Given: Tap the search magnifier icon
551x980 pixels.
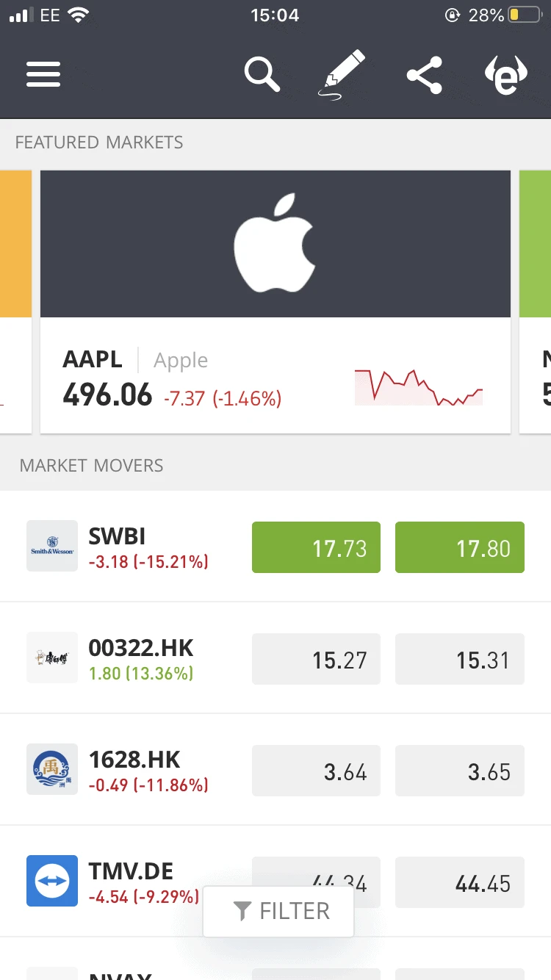Looking at the screenshot, I should point(262,74).
